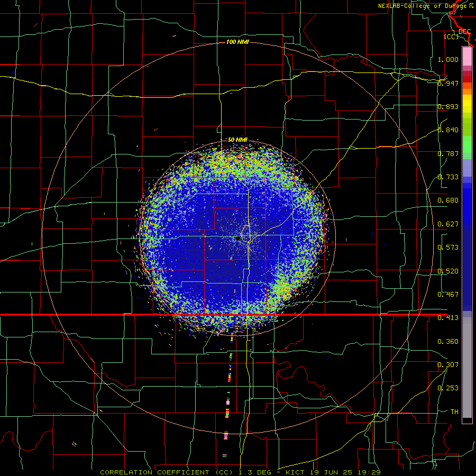This screenshot has width=476, height=476.
Task: Click the TH threshold label on the scale
Action: (x=454, y=412)
